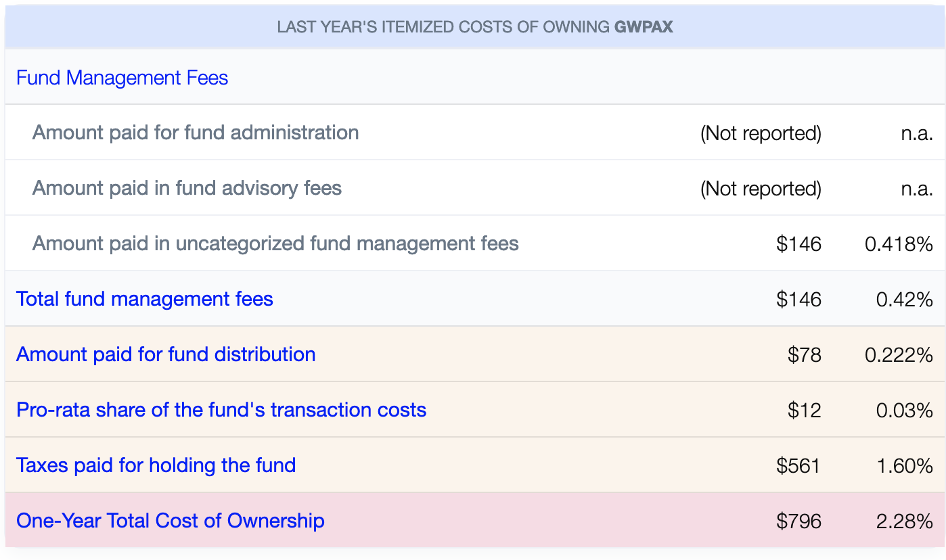This screenshot has height=560, width=946.
Task: Click the 0.222% distribution percentage
Action: pos(899,355)
